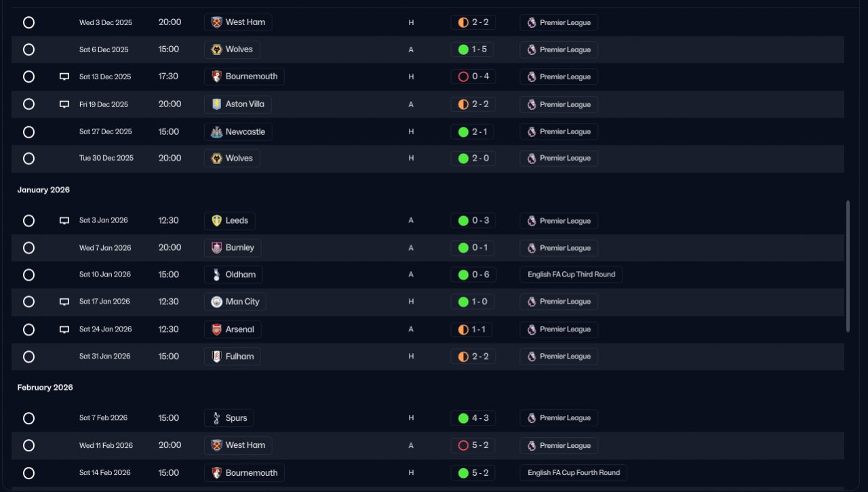This screenshot has width=868, height=492.
Task: Open the Leeds team link
Action: point(230,220)
